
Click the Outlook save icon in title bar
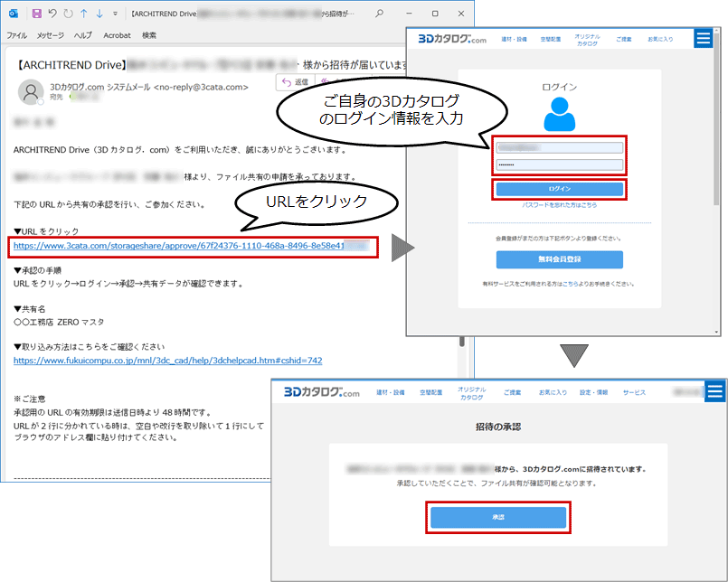click(37, 14)
